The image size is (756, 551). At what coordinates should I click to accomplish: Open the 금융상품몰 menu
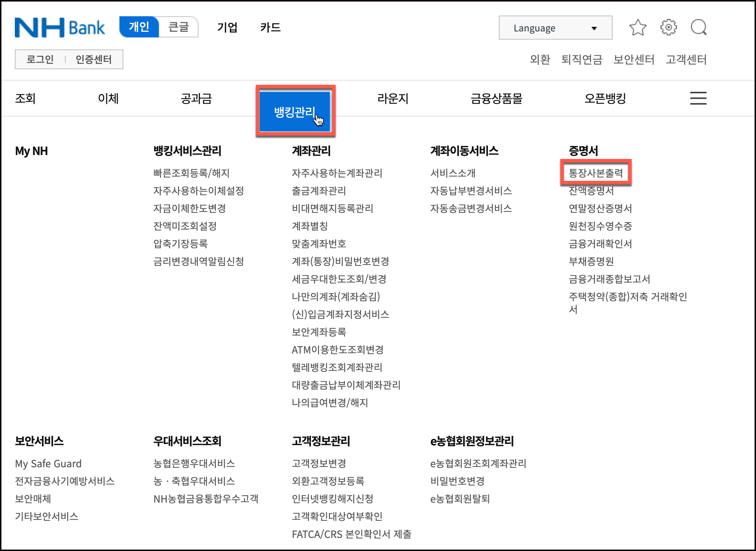click(x=497, y=98)
